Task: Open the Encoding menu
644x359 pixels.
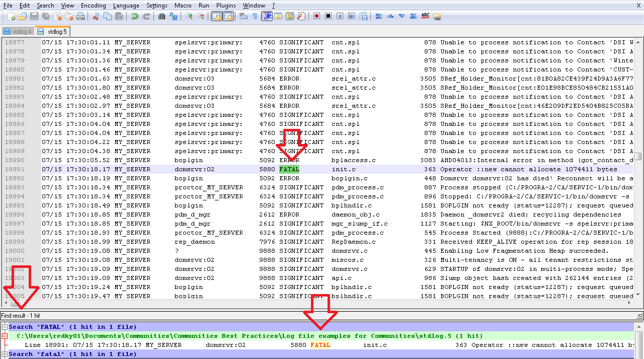Action: 93,5
